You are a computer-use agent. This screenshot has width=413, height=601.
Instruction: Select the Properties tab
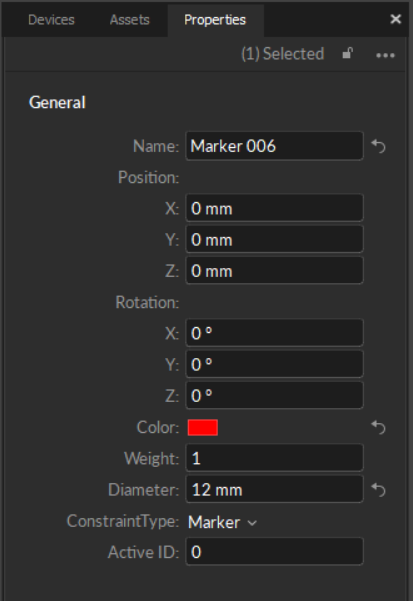(215, 20)
